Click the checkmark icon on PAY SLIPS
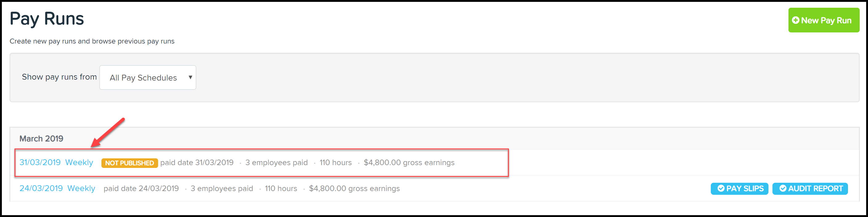Viewport: 868px width, 217px height. pyautogui.click(x=721, y=188)
